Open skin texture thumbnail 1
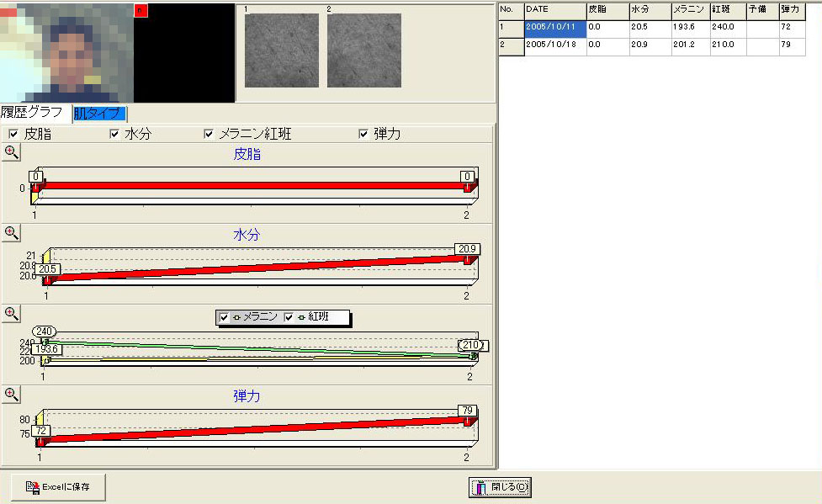The width and height of the screenshot is (822, 504). pyautogui.click(x=282, y=50)
